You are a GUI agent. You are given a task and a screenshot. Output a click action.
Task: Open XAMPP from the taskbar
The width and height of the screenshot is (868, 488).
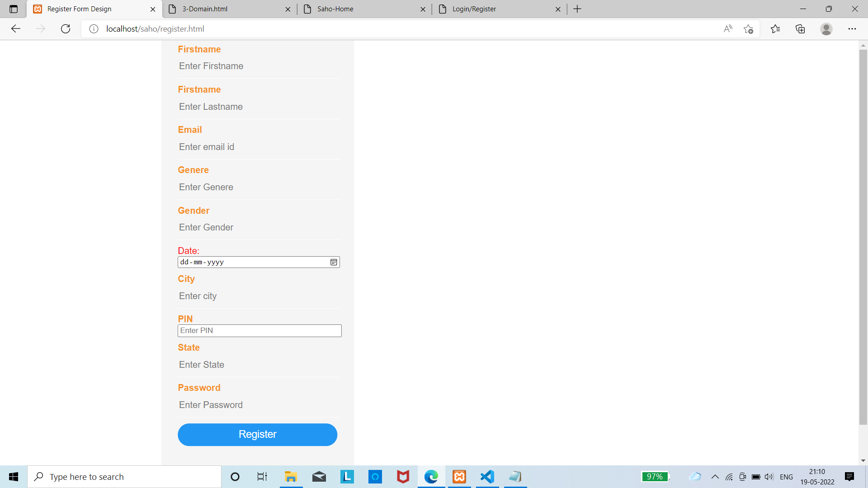click(459, 477)
